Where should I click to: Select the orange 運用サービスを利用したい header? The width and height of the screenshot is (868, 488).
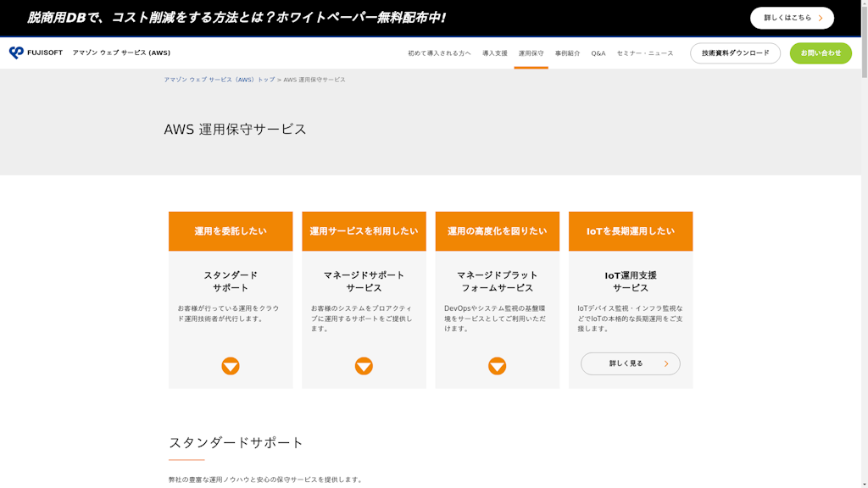pyautogui.click(x=364, y=231)
